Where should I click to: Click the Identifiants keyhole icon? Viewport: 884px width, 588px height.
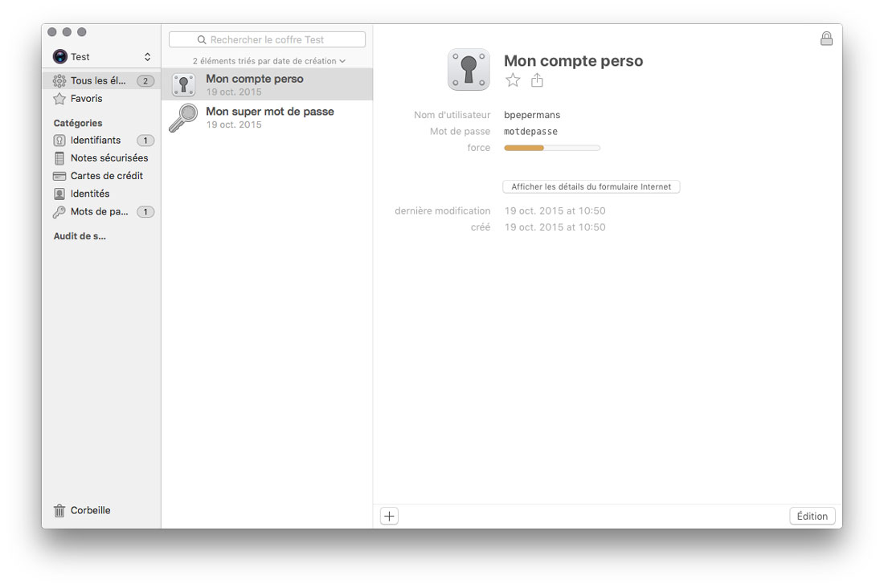[59, 141]
